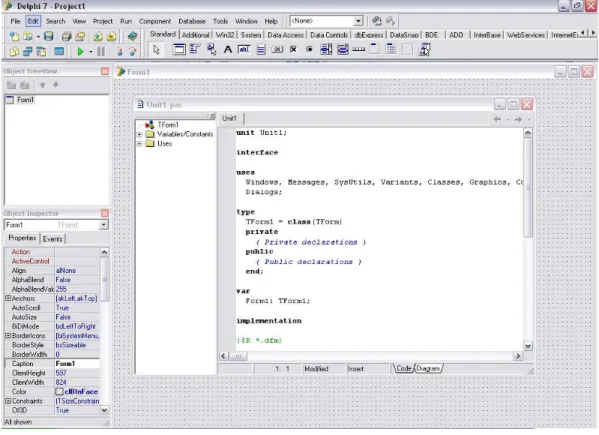Image resolution: width=599 pixels, height=435 pixels.
Task: Open the Help contents book icon
Action: click(132, 36)
